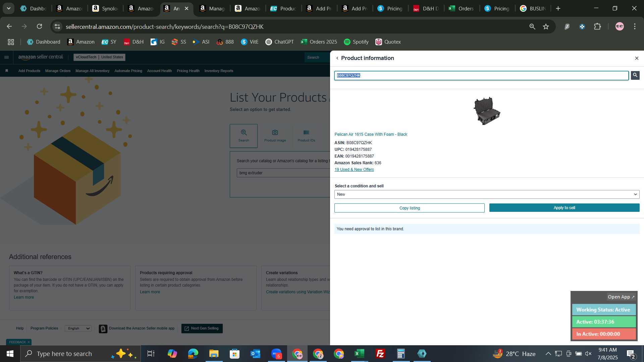Open the Pricing Health menu
The width and height of the screenshot is (644, 362).
click(x=188, y=71)
